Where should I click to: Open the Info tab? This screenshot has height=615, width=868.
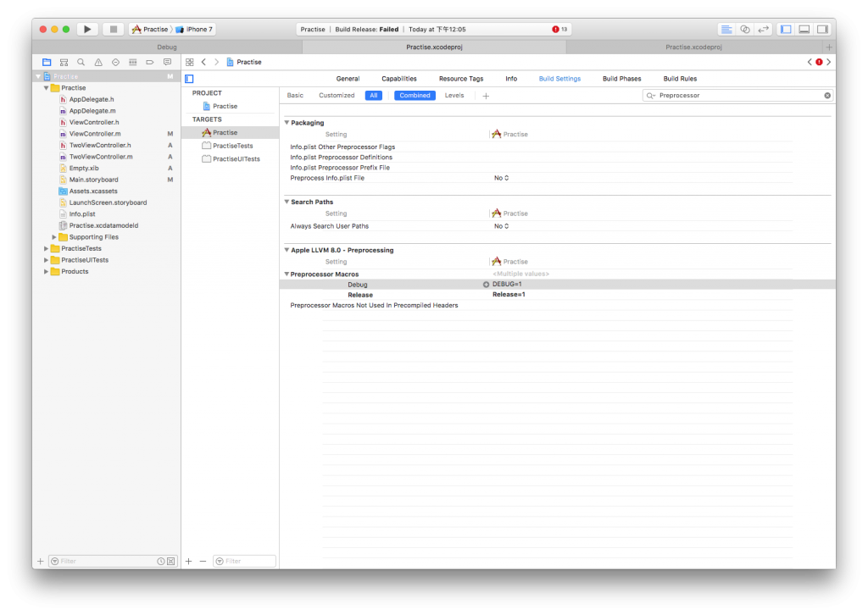click(x=511, y=79)
